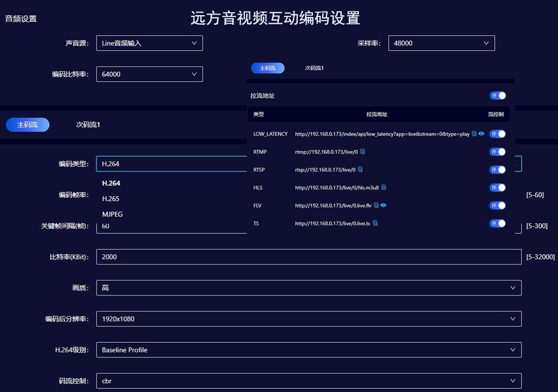Preview the LOW_LATENCY stream via eye icon
Viewport: 558px width, 392px height.
tap(481, 133)
